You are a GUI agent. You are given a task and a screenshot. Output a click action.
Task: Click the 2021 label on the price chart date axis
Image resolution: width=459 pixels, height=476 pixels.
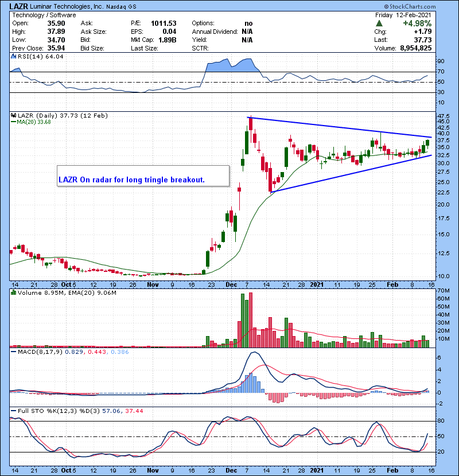click(x=317, y=285)
